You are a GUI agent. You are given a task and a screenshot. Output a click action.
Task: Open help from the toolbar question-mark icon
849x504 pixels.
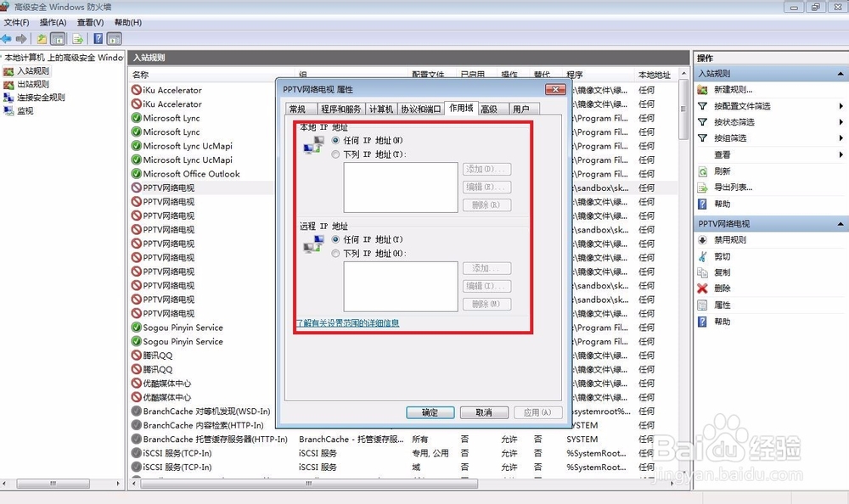click(x=98, y=39)
